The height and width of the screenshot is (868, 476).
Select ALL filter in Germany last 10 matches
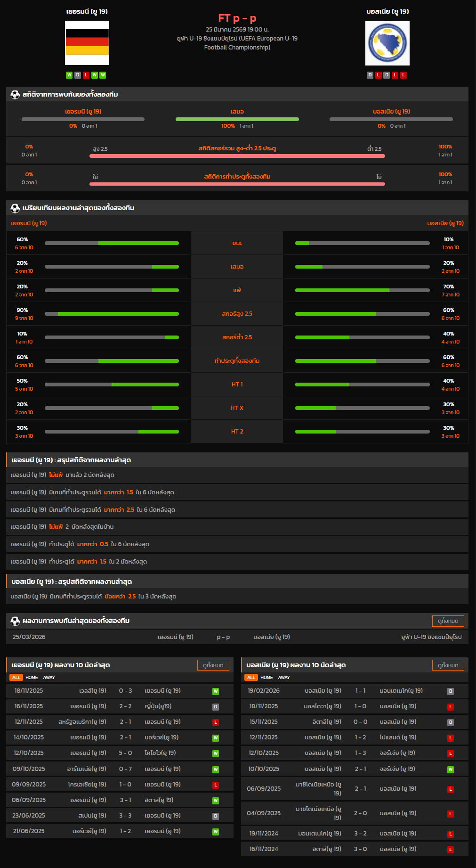click(x=16, y=678)
